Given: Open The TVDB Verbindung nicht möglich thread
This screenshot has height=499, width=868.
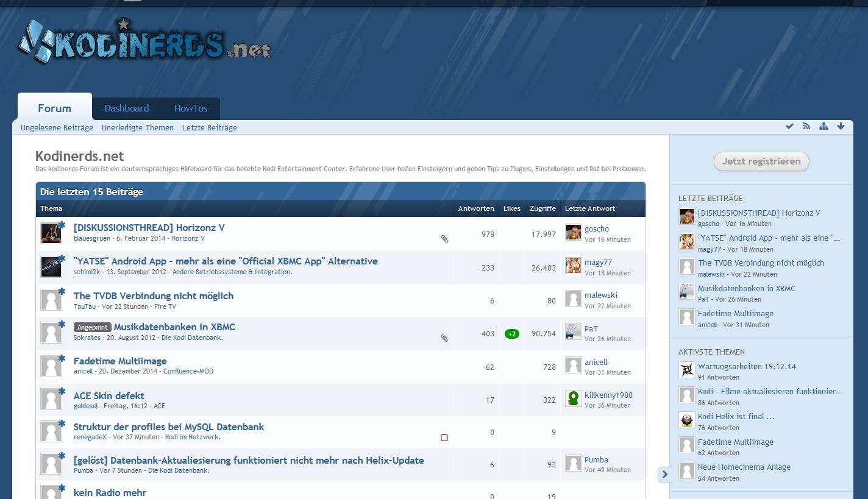Looking at the screenshot, I should click(x=154, y=296).
